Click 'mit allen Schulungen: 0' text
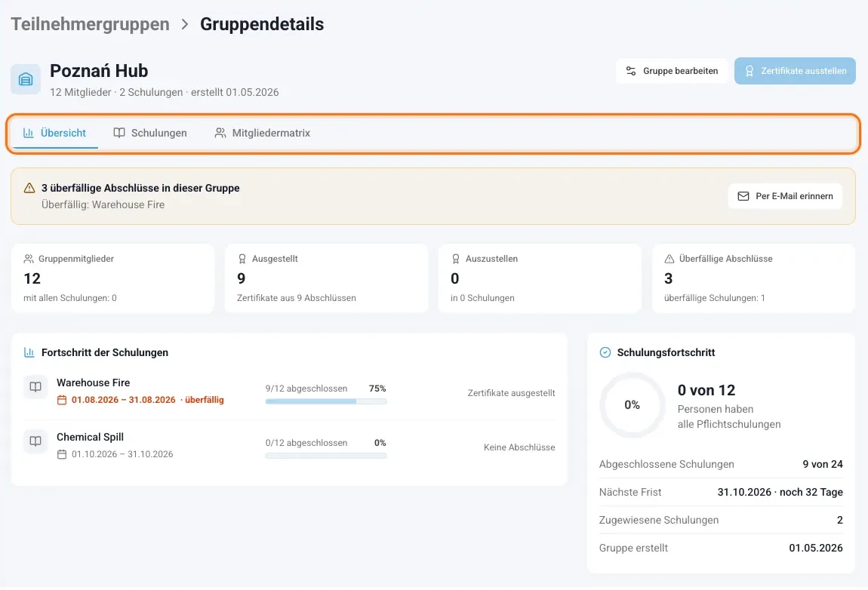Screen dimensions: 868x590 click(69, 298)
